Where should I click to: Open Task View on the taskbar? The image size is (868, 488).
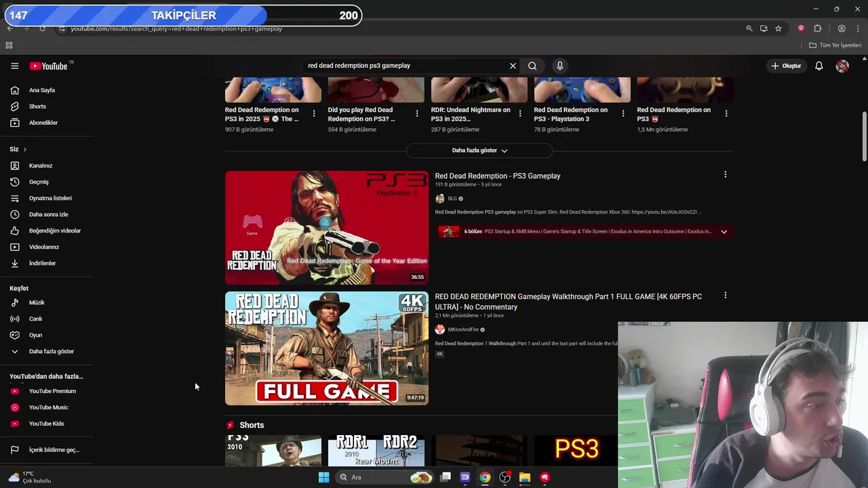click(446, 477)
